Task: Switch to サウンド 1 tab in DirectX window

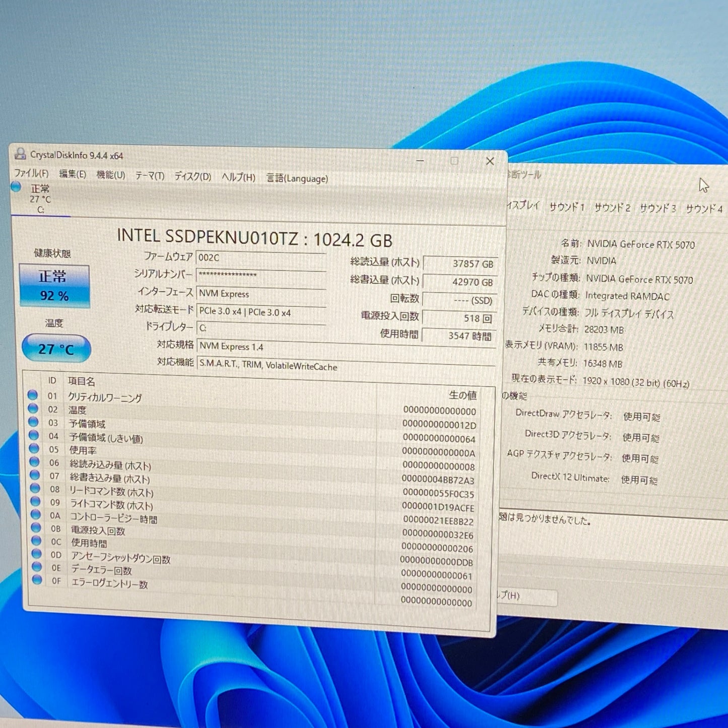Action: (x=567, y=207)
